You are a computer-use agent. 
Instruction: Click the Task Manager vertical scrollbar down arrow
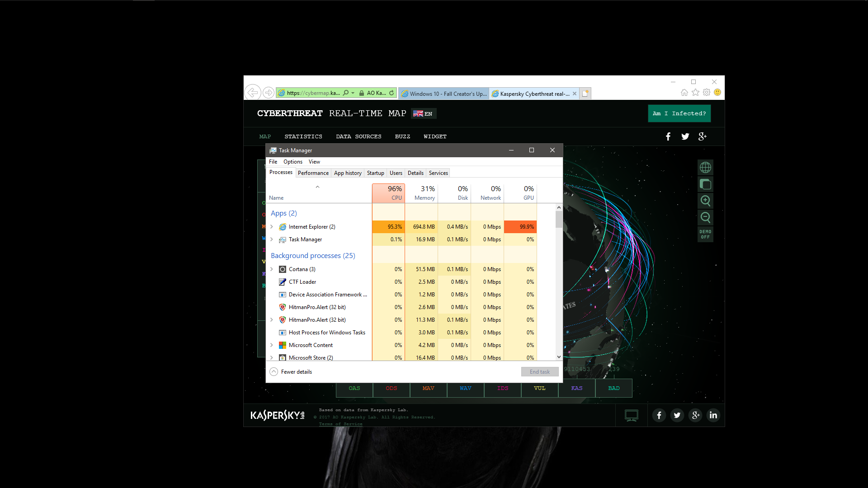[x=559, y=357]
